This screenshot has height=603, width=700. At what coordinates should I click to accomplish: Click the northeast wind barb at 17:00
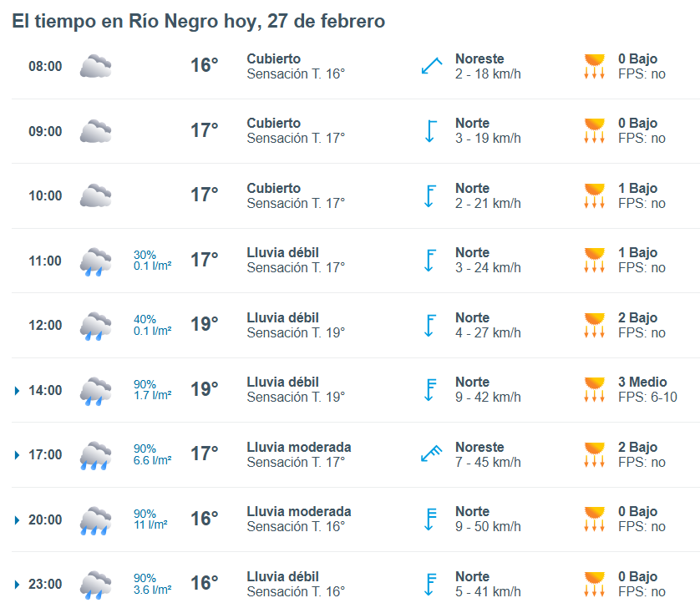tap(431, 454)
